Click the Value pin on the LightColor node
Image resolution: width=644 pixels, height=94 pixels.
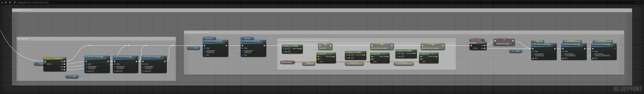click(243, 55)
